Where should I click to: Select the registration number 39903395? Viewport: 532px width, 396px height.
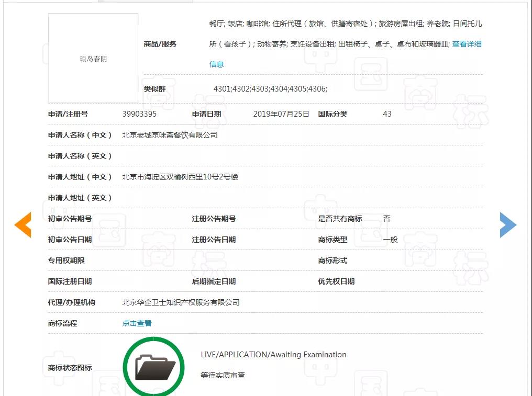point(139,114)
